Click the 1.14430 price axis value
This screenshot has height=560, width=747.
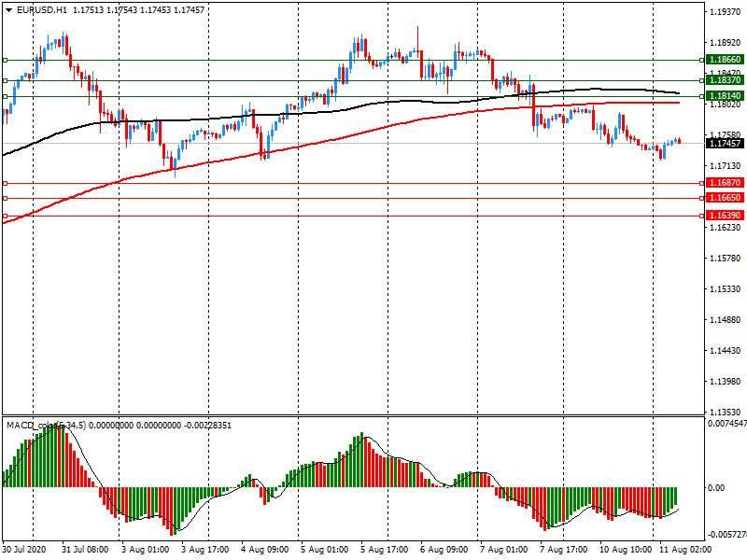coord(726,351)
